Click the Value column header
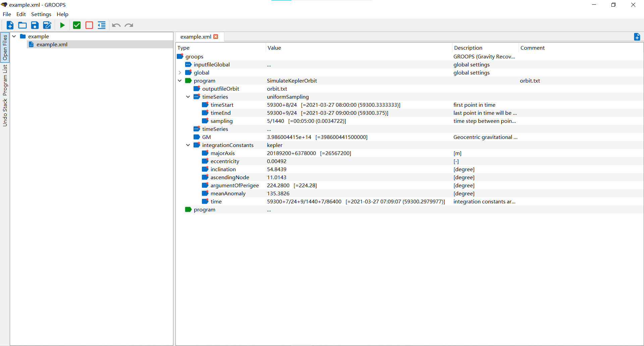The width and height of the screenshot is (644, 346). [359, 48]
